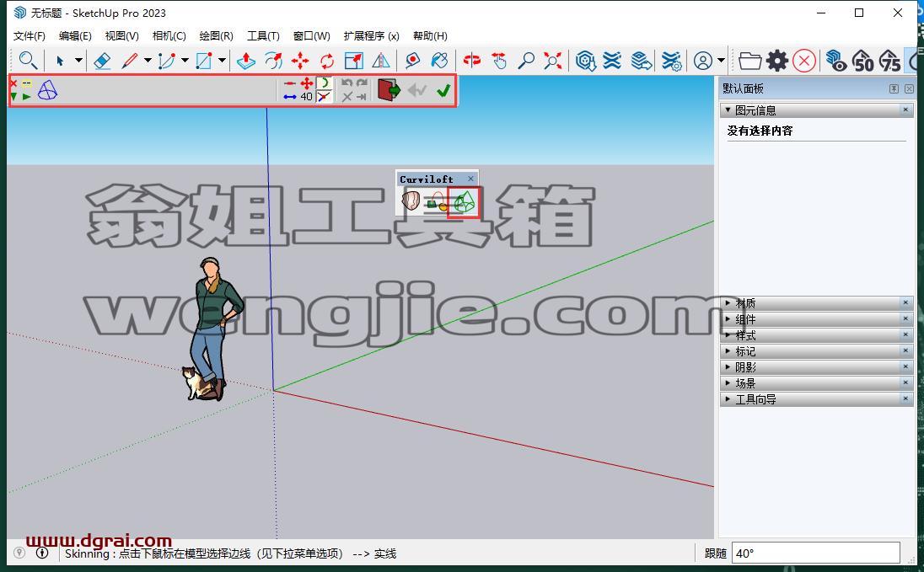Image resolution: width=924 pixels, height=572 pixels.
Task: Open the Line tool dropdown arrow
Action: click(148, 60)
